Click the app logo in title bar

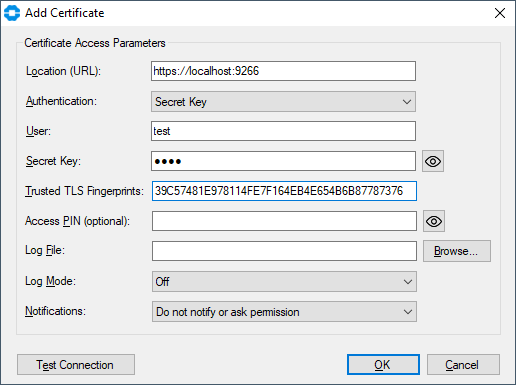click(x=12, y=13)
